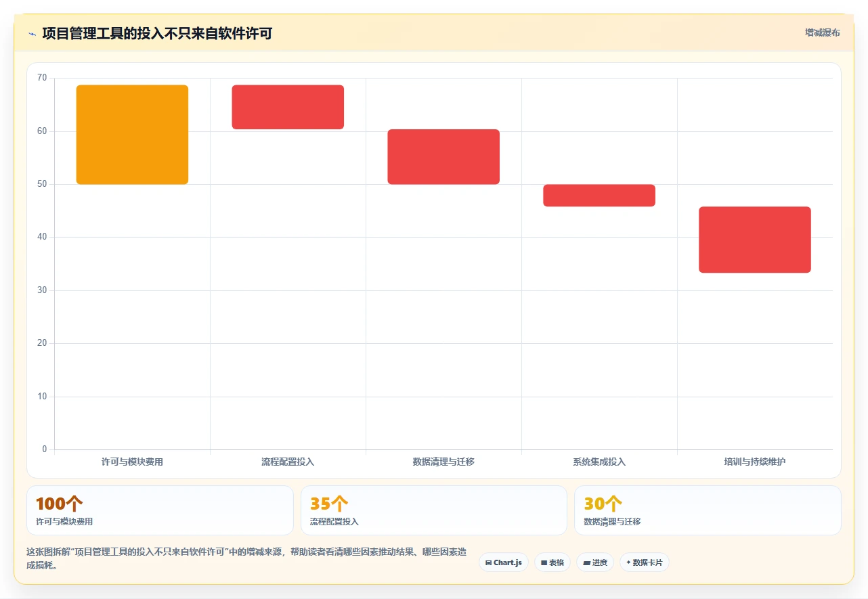Viewport: 868px width, 599px height.
Task: Click y-axis value 20
Action: click(x=43, y=343)
